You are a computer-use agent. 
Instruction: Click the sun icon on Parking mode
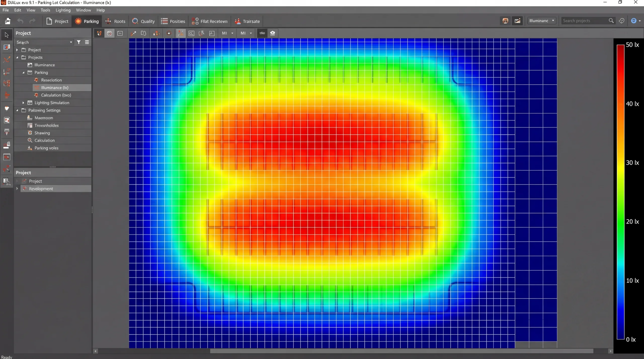click(78, 21)
